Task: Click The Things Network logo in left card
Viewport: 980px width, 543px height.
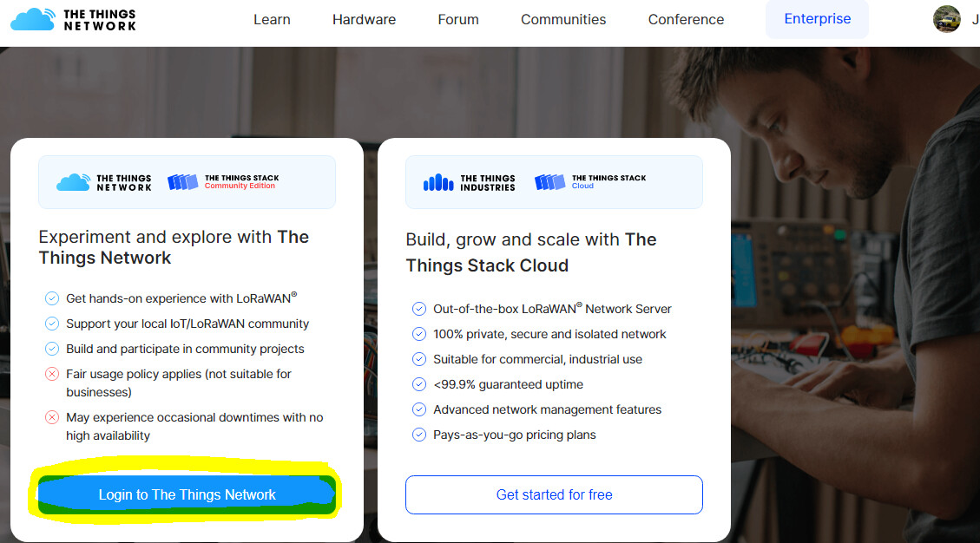Action: coord(104,182)
